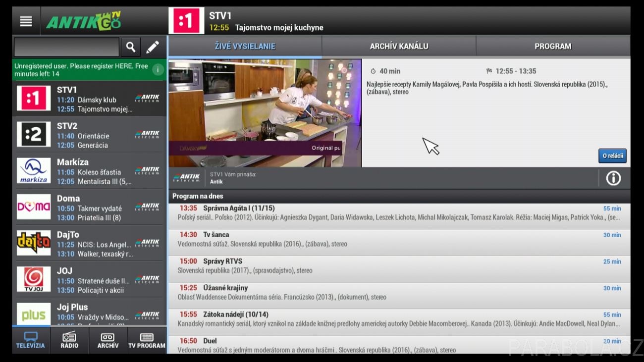Image resolution: width=644 pixels, height=362 pixels.
Task: Click Antik telecom logo in Doma row
Action: [147, 207]
